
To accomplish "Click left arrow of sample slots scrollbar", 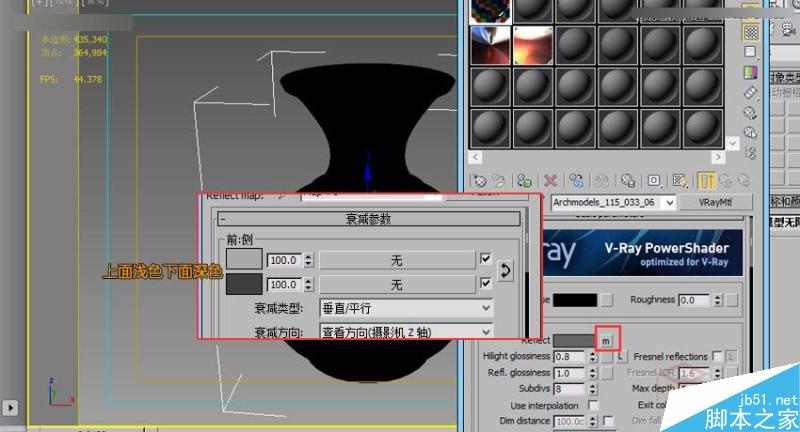I will [x=475, y=157].
